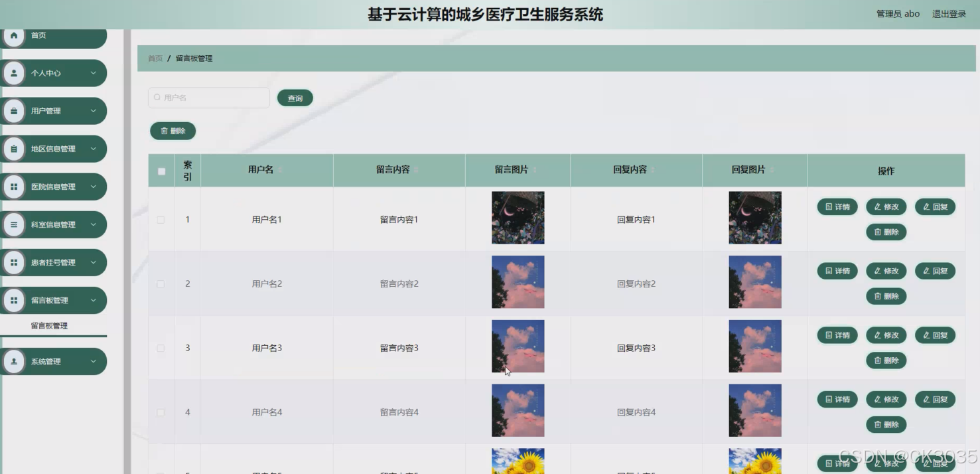
Task: Click the grid icon beside 医院信息管理
Action: click(x=14, y=187)
